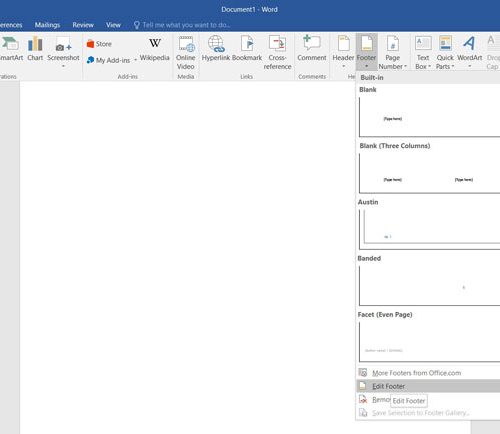Click the Remove Footer icon
The image size is (500, 434).
tap(363, 399)
